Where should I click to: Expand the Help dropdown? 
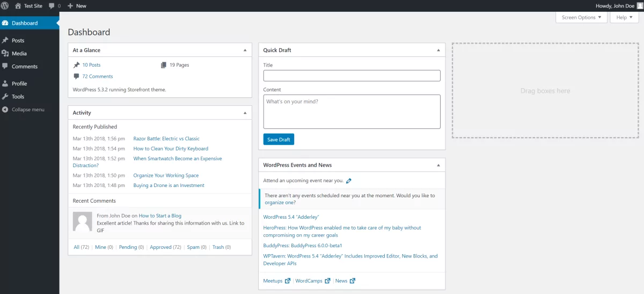point(624,17)
